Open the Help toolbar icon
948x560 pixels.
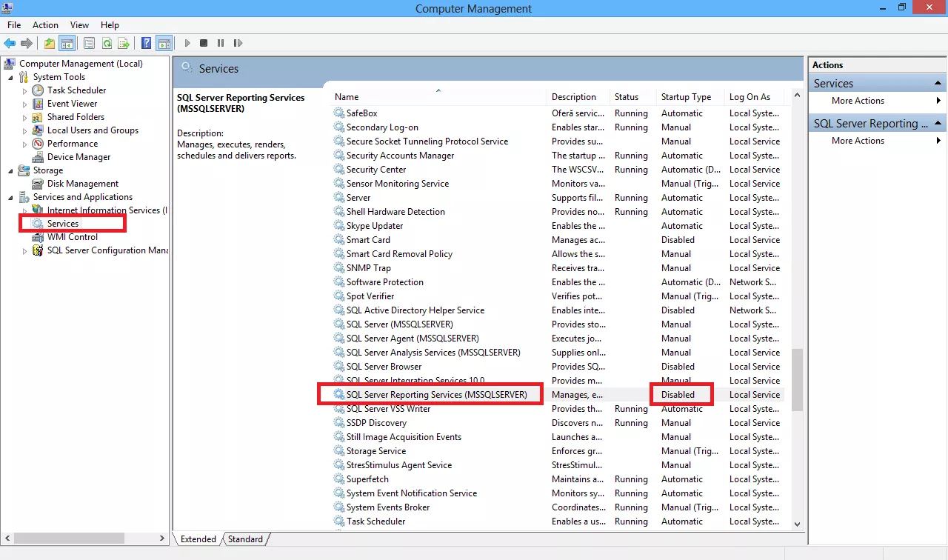point(147,44)
